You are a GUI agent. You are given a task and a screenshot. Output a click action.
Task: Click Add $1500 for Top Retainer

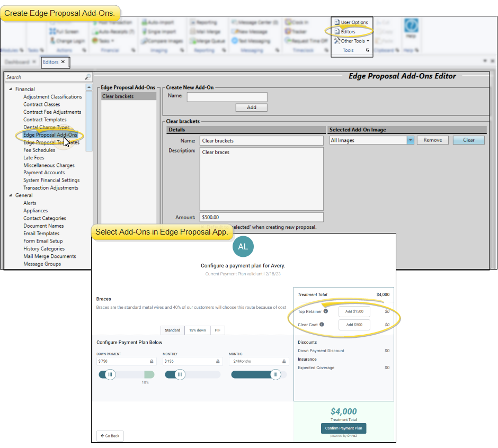pyautogui.click(x=354, y=311)
